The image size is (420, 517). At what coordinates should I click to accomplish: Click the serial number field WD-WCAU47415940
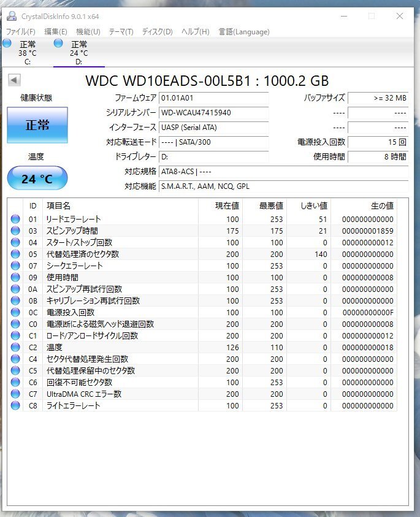point(213,113)
